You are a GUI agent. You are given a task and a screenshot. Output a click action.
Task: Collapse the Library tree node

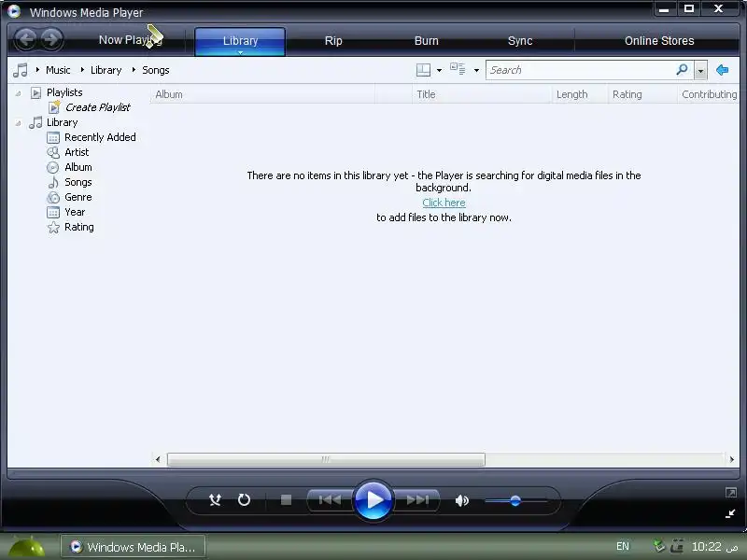point(18,123)
